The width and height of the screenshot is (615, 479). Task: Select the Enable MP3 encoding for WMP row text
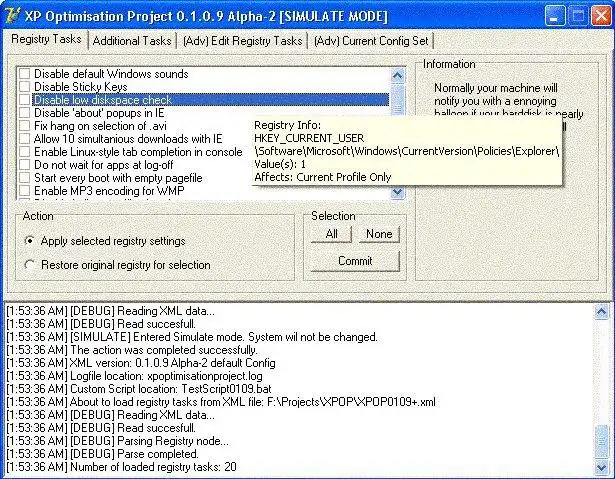[x=109, y=191]
